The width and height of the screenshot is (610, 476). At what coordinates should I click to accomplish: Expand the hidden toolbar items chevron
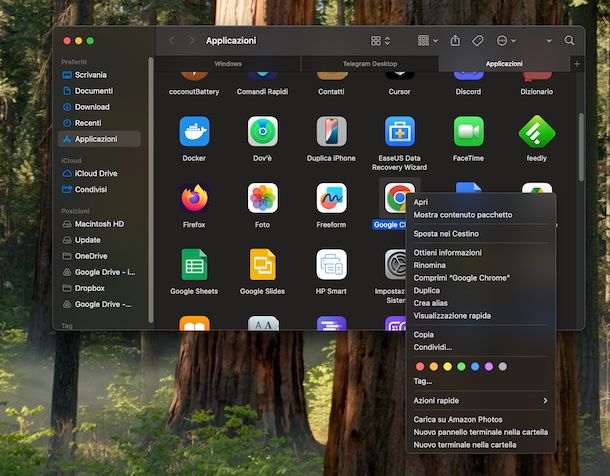[x=549, y=40]
